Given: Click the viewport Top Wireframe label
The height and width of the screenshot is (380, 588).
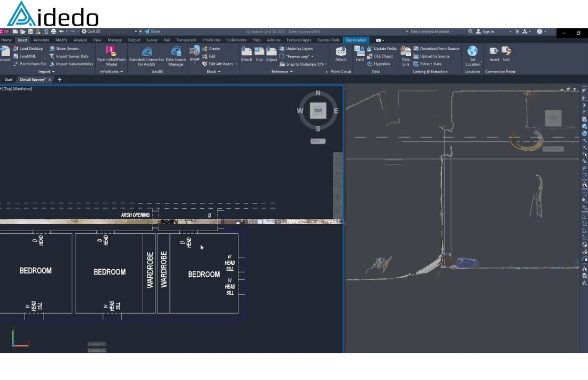Looking at the screenshot, I should click(x=17, y=89).
